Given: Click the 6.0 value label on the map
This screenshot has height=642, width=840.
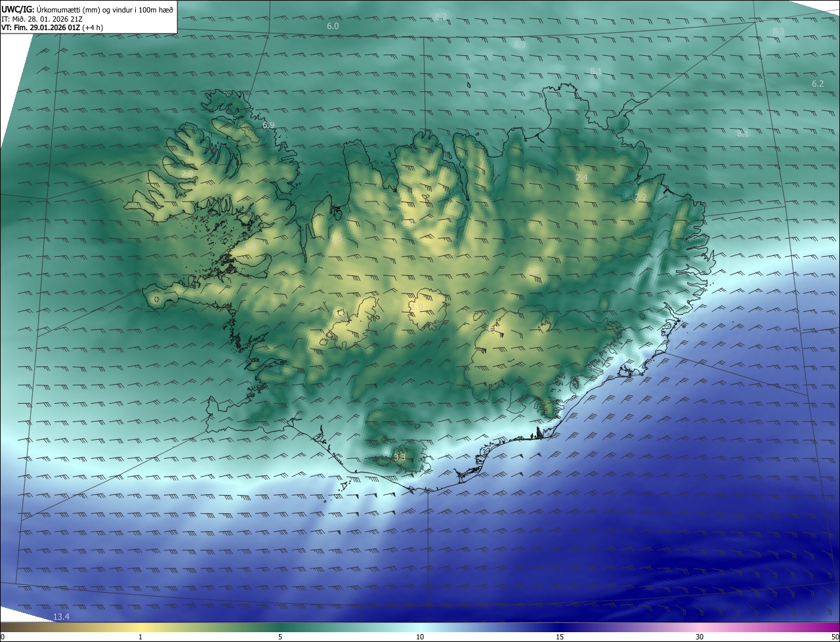Looking at the screenshot, I should click(333, 26).
